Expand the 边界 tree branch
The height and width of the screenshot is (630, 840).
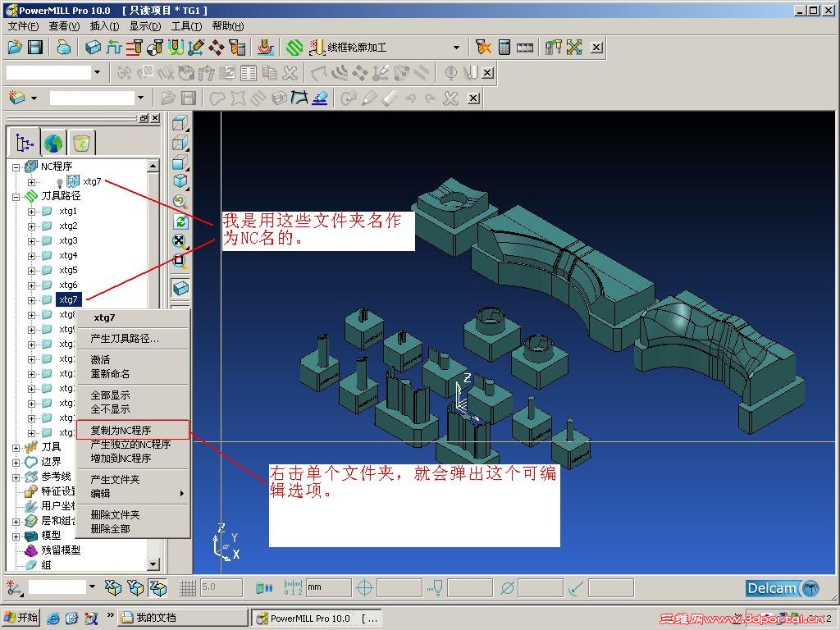16,463
